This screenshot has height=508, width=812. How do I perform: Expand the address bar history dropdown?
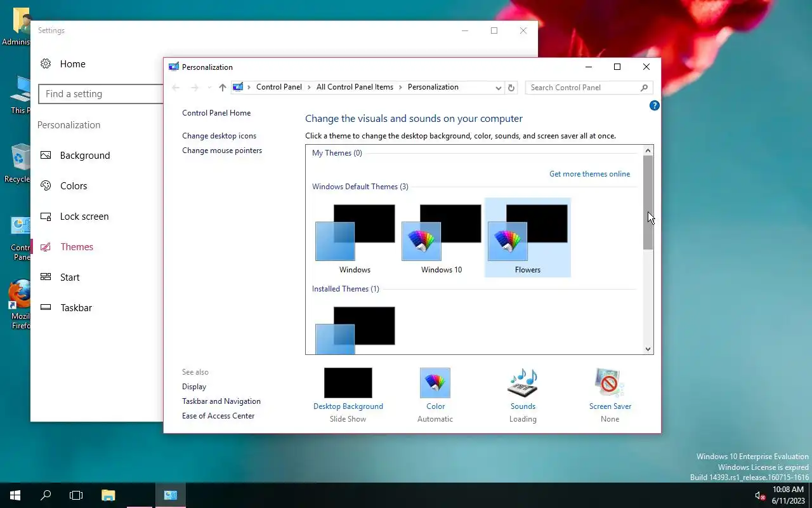click(499, 88)
